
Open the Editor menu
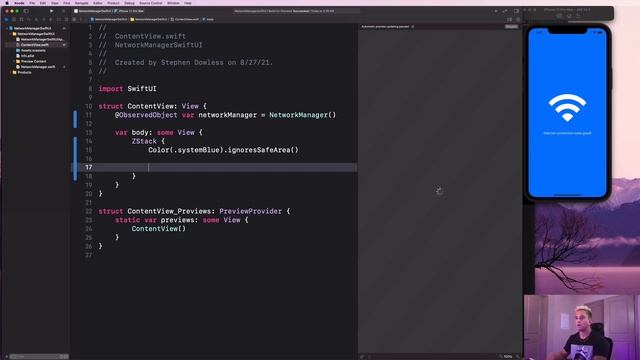point(98,3)
